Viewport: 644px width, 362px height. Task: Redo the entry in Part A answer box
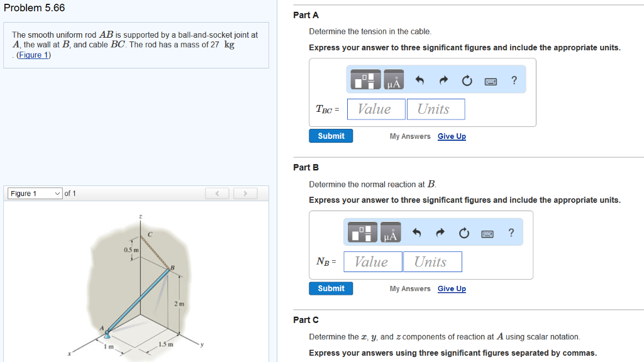pos(441,80)
